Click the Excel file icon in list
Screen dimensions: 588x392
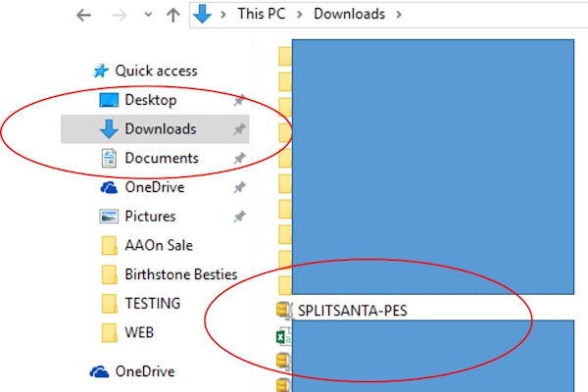pos(283,336)
